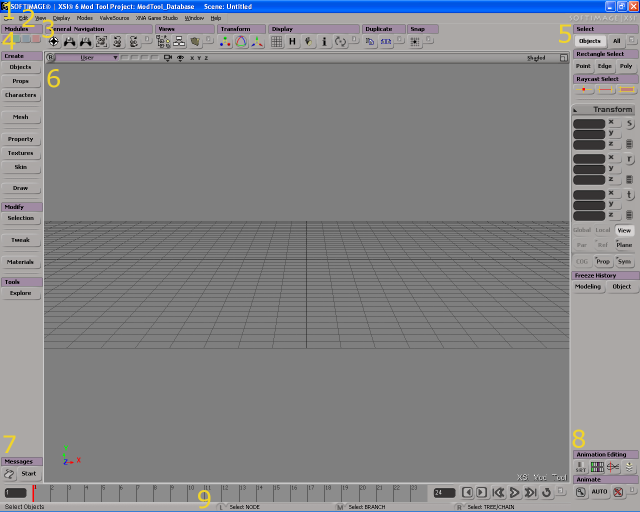Open the XNA Game Studio menu

click(x=157, y=18)
